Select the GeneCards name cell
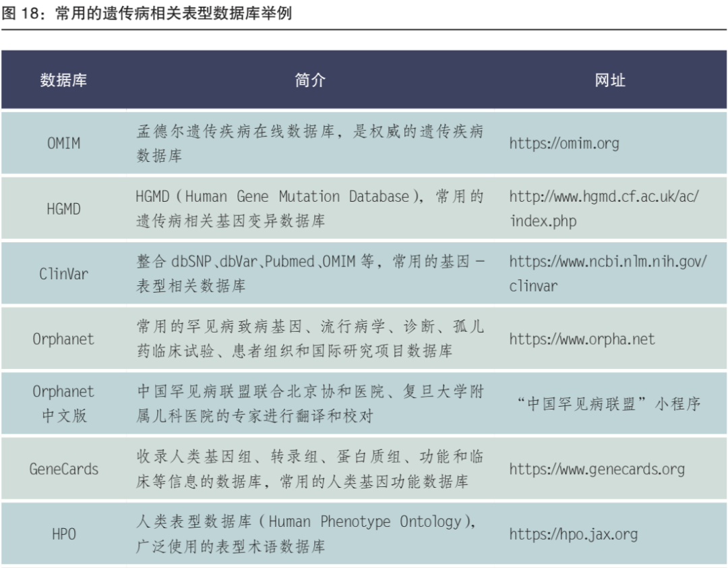Image resolution: width=728 pixels, height=568 pixels. [x=63, y=470]
